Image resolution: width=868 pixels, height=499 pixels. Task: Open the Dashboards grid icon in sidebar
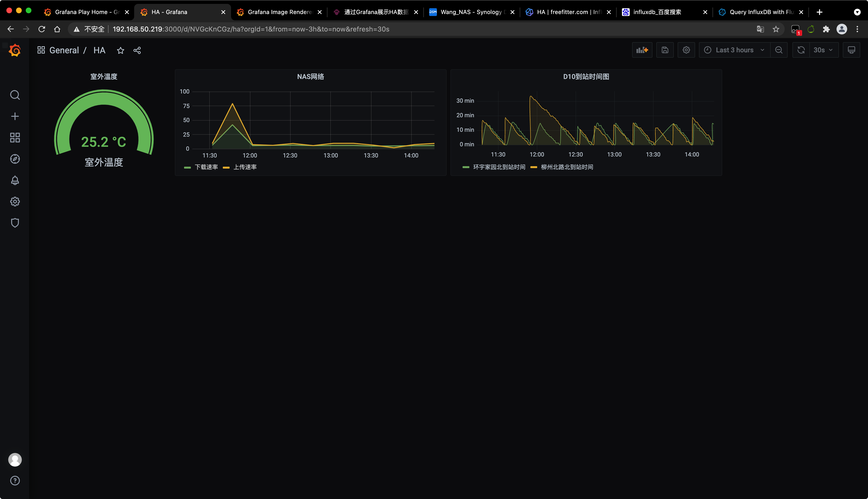coord(15,137)
